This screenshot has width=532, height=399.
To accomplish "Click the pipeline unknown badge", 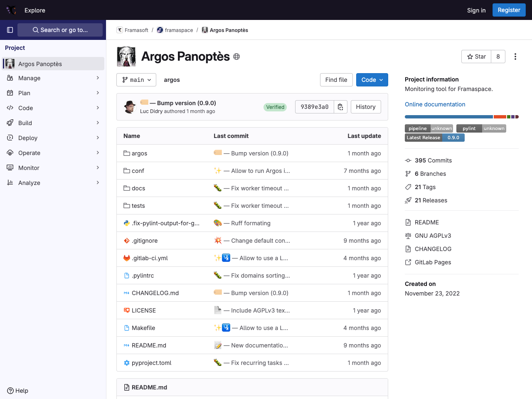I will 429,128.
